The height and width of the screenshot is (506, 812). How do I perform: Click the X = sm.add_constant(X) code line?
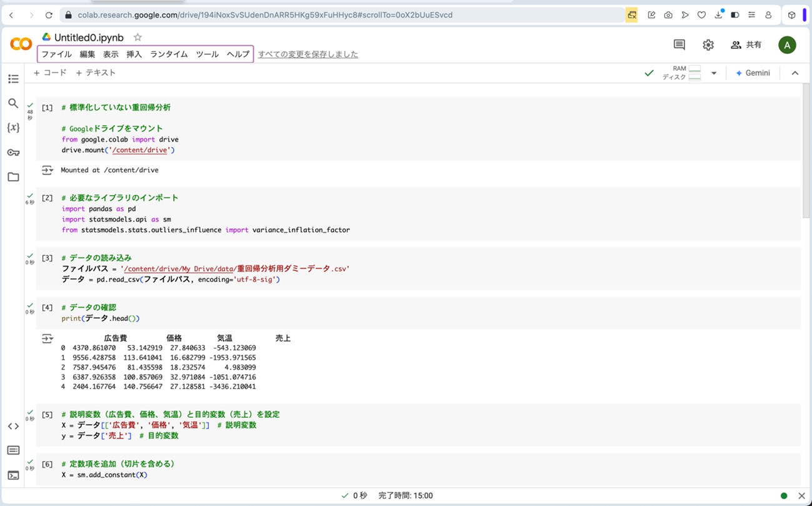click(104, 475)
